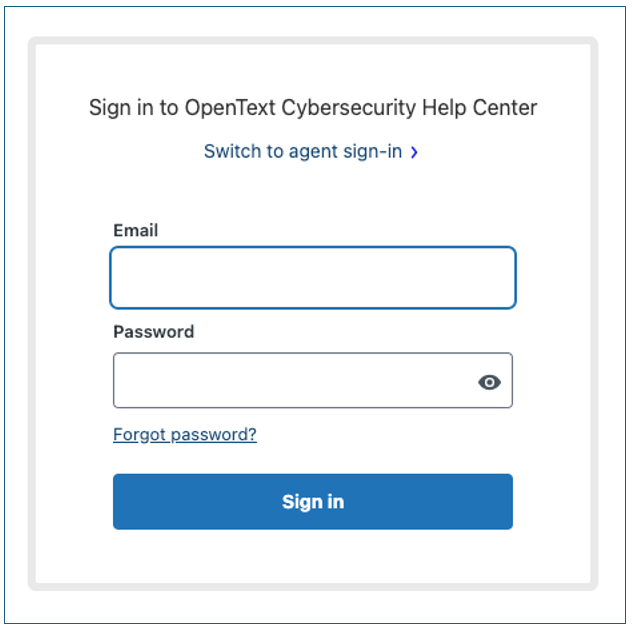Reset credentials via Forgot password?
The height and width of the screenshot is (628, 632).
click(185, 435)
